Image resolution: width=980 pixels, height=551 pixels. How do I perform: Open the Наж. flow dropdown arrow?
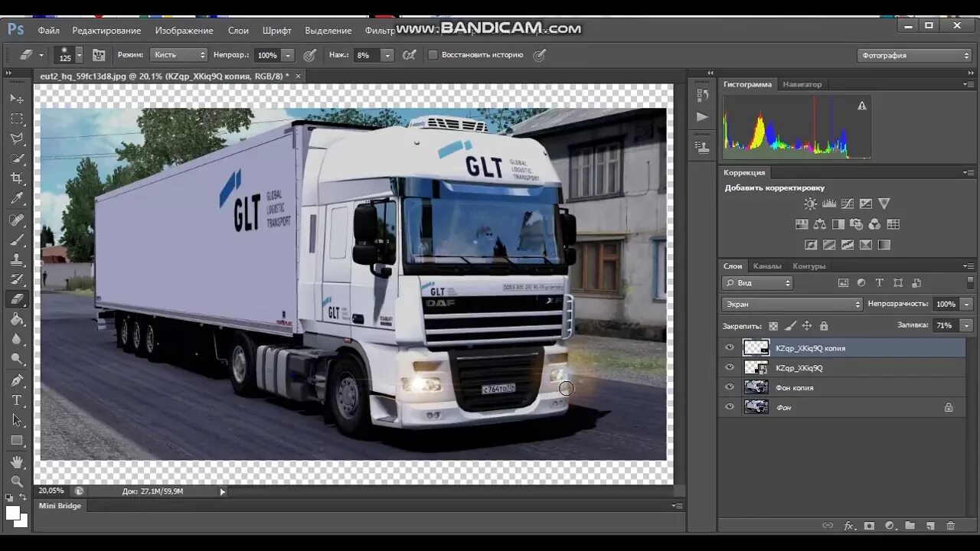point(387,55)
